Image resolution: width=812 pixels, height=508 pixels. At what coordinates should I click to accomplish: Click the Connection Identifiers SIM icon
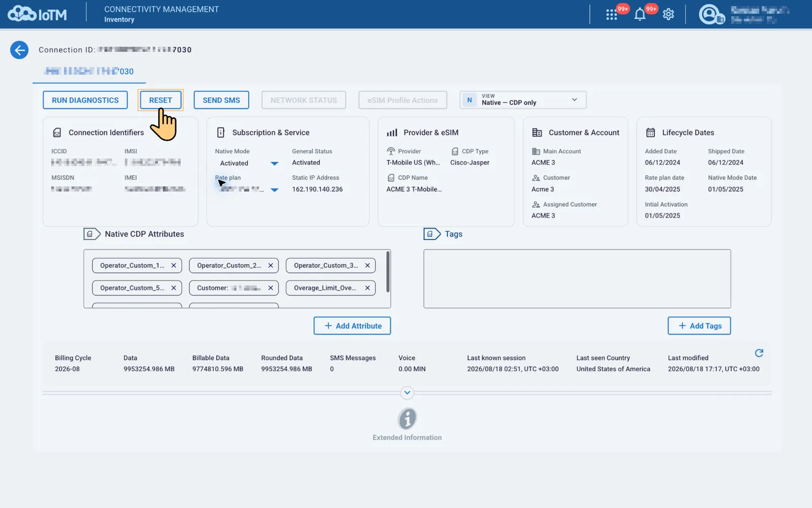[57, 133]
